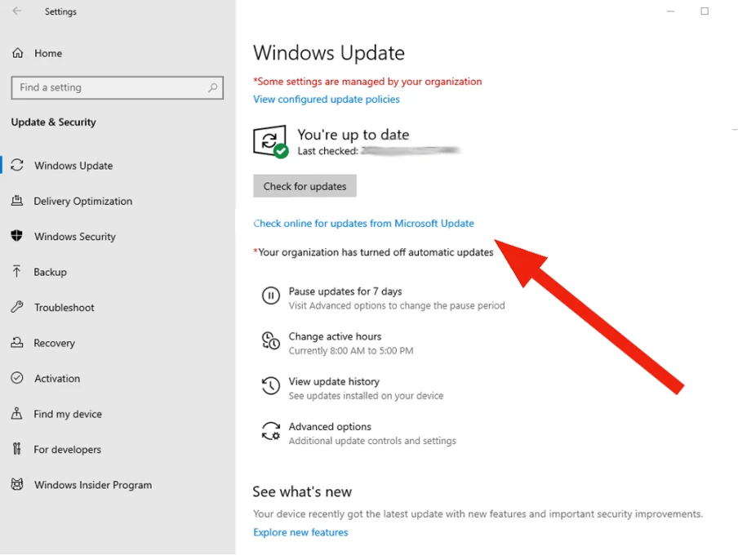Select Recovery in the sidebar
The image size is (738, 560).
click(54, 343)
